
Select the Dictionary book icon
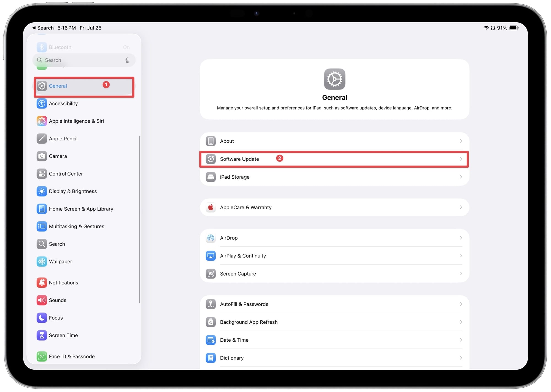pos(211,358)
